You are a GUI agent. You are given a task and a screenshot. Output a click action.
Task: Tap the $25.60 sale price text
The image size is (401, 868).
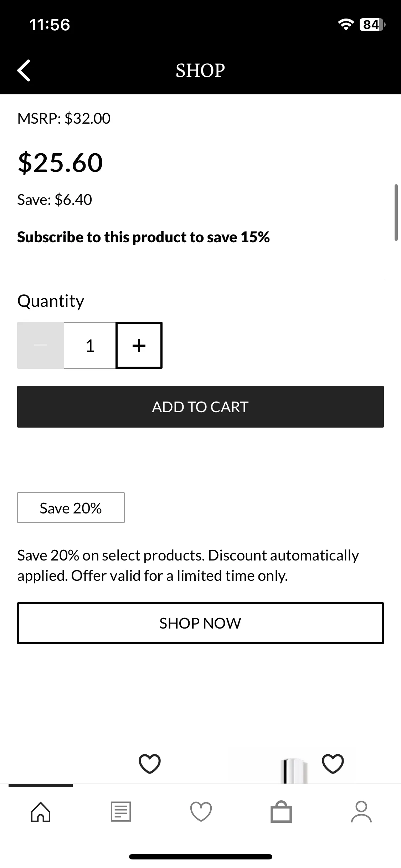[60, 162]
